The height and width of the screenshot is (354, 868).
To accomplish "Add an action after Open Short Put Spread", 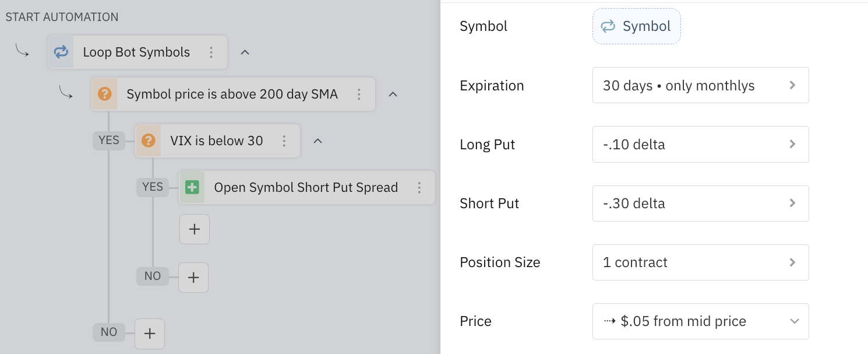I will pyautogui.click(x=194, y=229).
